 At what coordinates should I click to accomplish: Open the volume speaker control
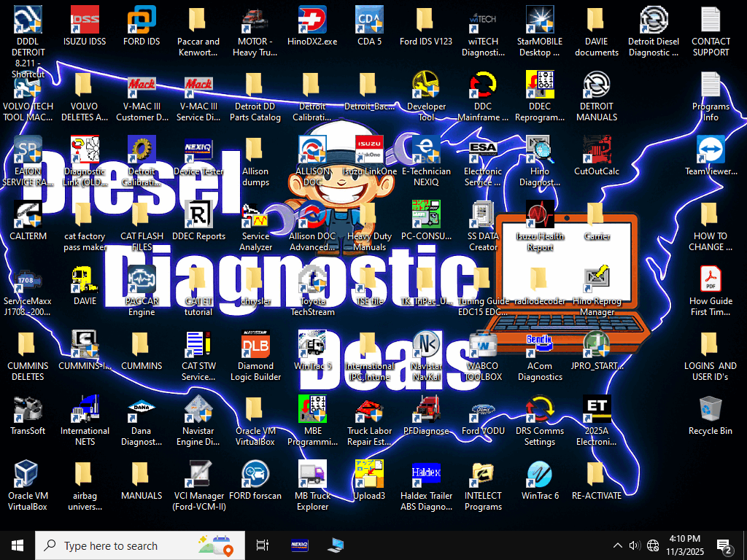pyautogui.click(x=634, y=545)
